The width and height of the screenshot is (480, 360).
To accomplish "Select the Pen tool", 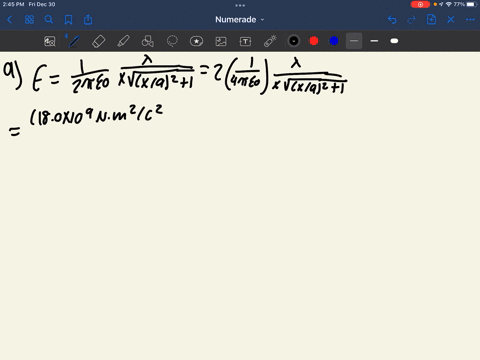I will (74, 41).
